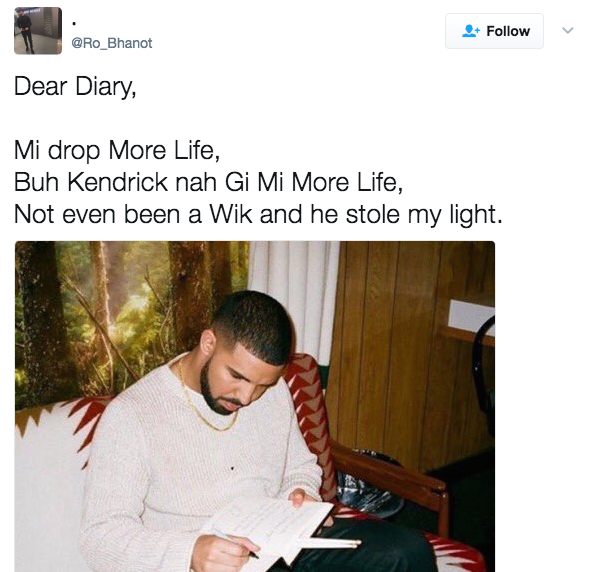
Task: Click the Follow button
Action: [x=494, y=31]
